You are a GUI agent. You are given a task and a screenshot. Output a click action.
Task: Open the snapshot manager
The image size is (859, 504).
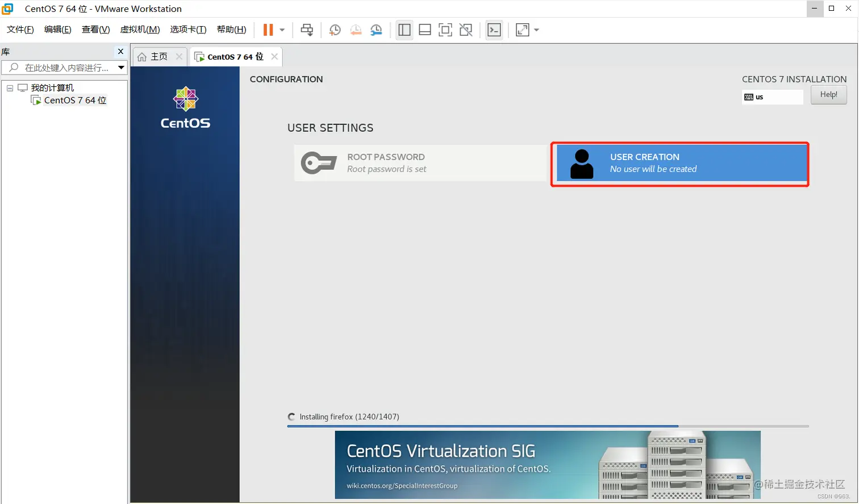tap(376, 30)
